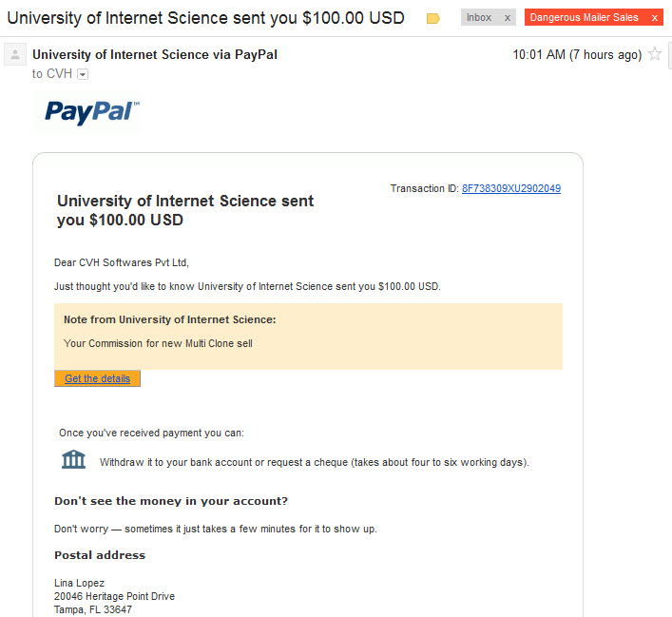
Task: Expand recipient details dropdown next to CVH
Action: [83, 74]
